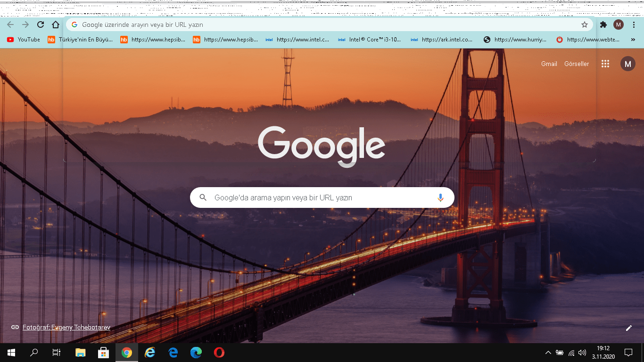
Task: Open the Gmail link
Action: (x=549, y=64)
